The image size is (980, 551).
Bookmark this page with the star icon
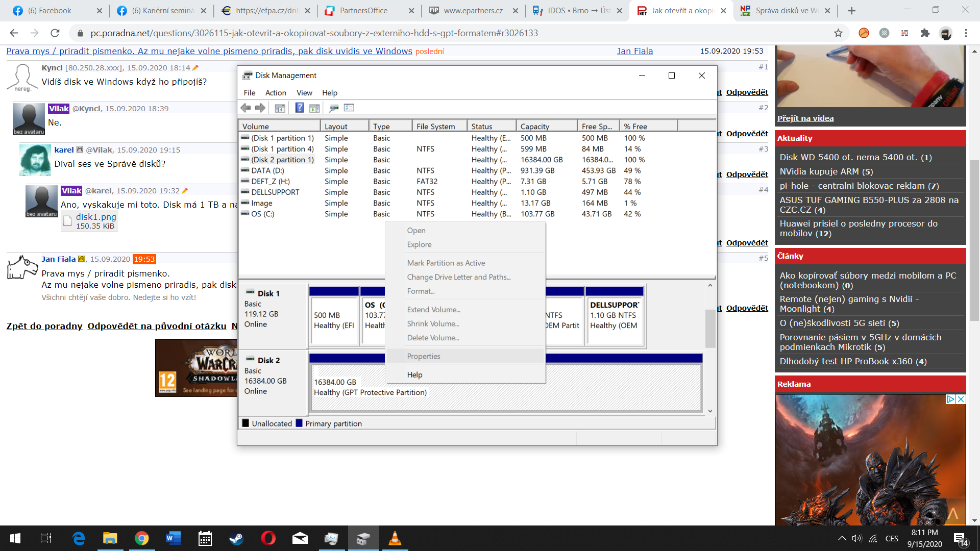[x=838, y=33]
